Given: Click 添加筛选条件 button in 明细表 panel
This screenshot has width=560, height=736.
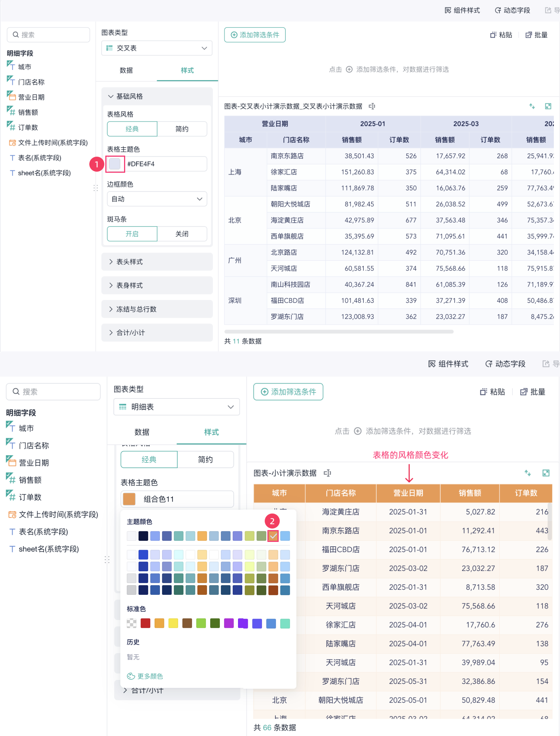Looking at the screenshot, I should [x=288, y=392].
